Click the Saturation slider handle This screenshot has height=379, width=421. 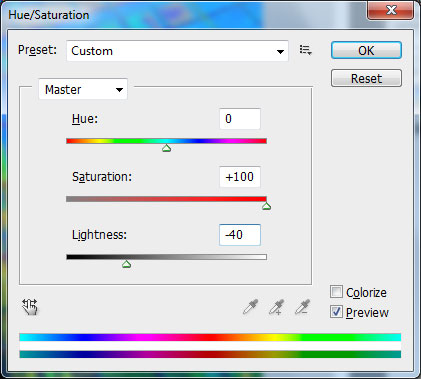tap(266, 206)
